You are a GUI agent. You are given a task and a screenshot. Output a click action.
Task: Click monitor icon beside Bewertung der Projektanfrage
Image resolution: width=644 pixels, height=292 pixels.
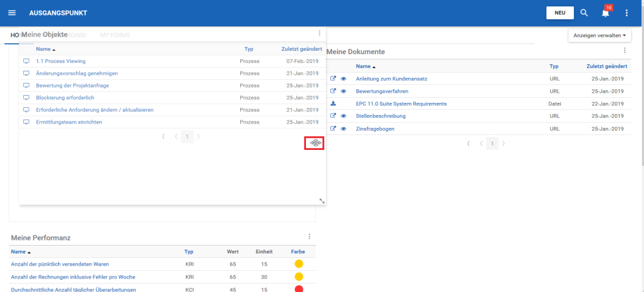click(26, 86)
